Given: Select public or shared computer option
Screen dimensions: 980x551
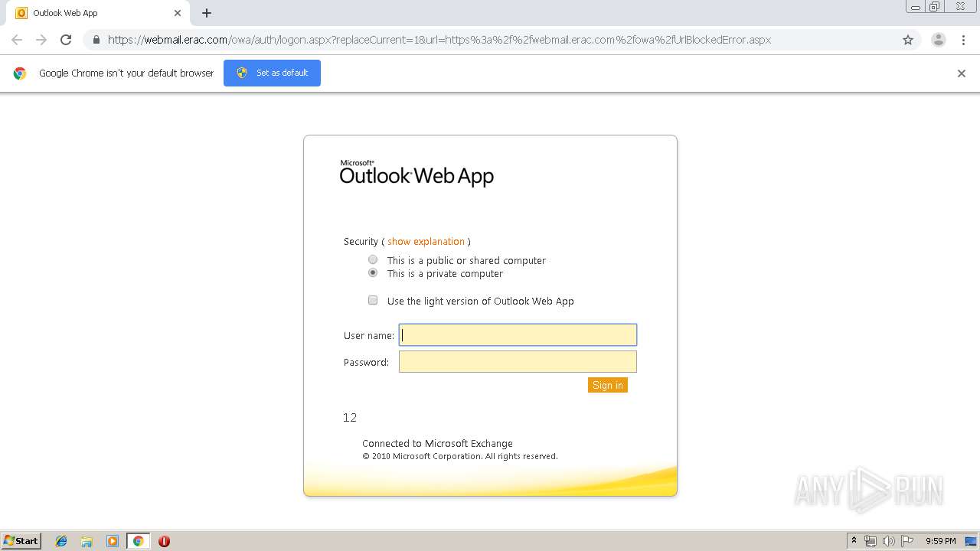Looking at the screenshot, I should coord(373,259).
